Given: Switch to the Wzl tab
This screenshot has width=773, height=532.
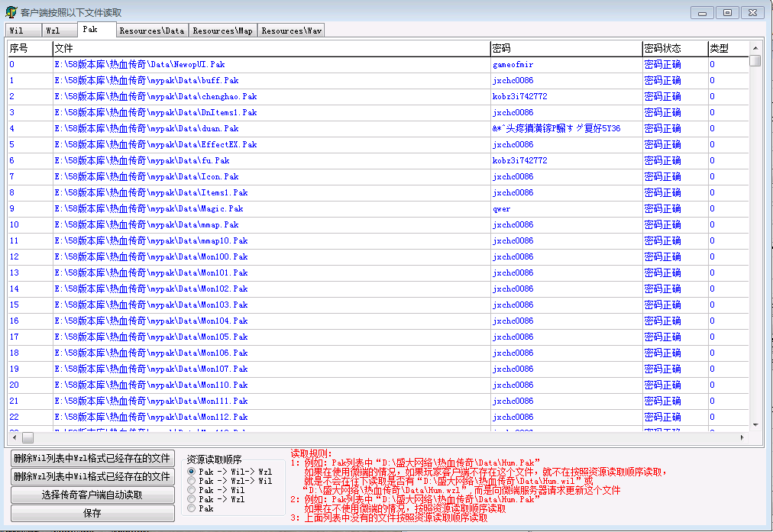Looking at the screenshot, I should 59,31.
